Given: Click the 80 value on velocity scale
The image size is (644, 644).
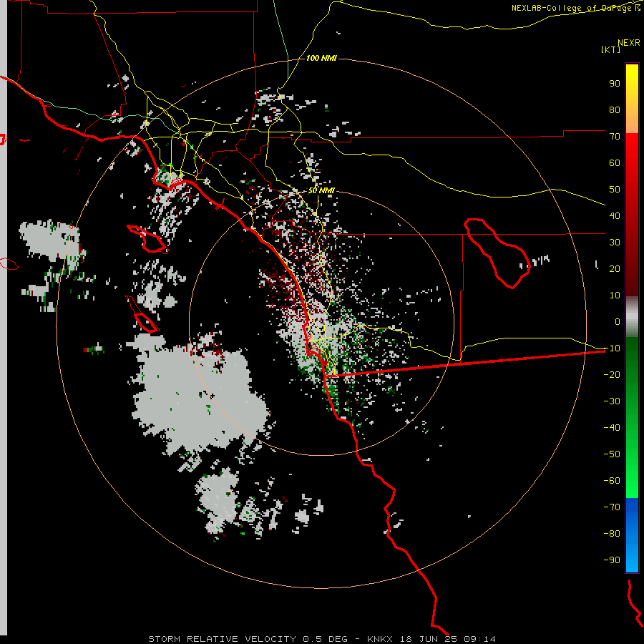Looking at the screenshot, I should pyautogui.click(x=615, y=109).
